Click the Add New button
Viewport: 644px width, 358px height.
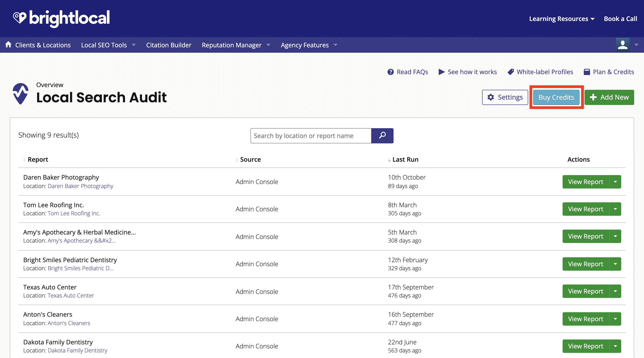coord(609,97)
